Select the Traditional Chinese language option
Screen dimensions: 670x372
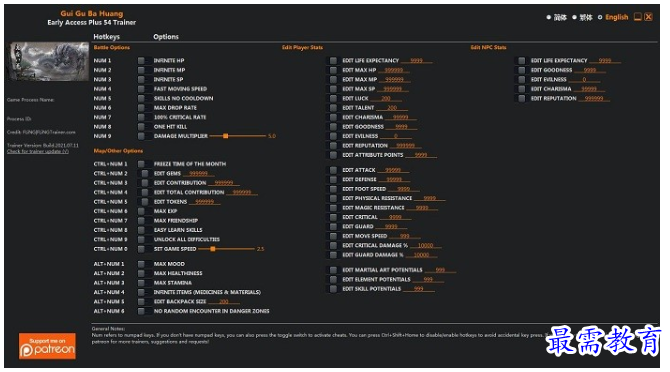[x=574, y=18]
